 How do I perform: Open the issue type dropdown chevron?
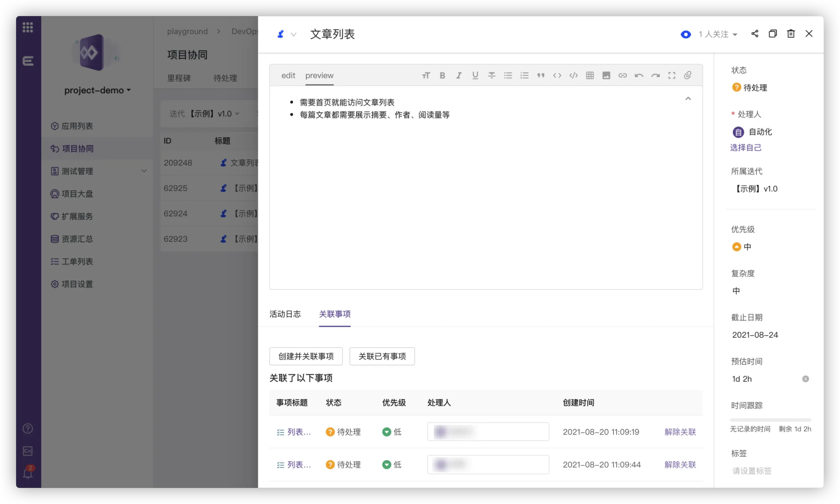[x=293, y=35]
